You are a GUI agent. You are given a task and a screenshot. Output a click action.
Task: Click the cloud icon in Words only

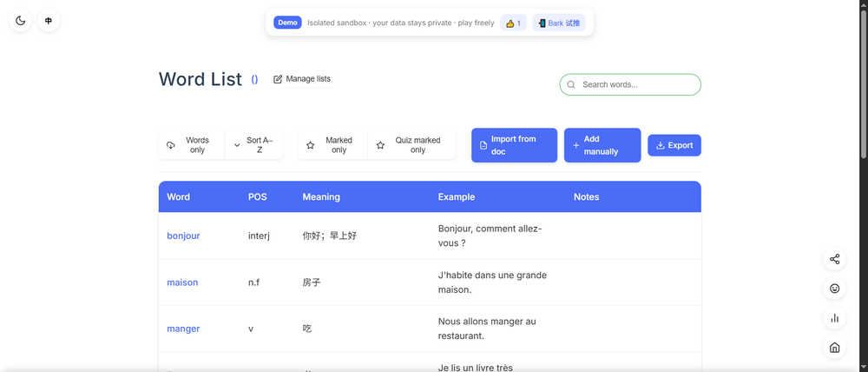click(170, 145)
